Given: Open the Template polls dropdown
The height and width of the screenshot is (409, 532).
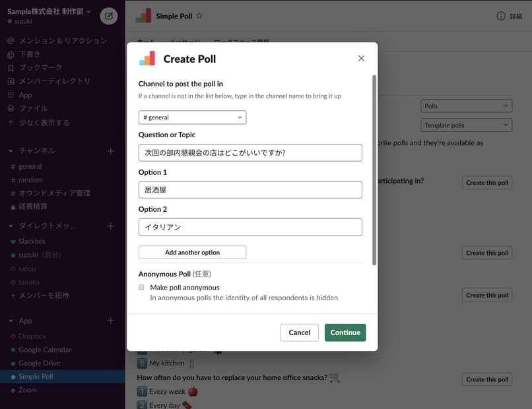Looking at the screenshot, I should coord(466,125).
